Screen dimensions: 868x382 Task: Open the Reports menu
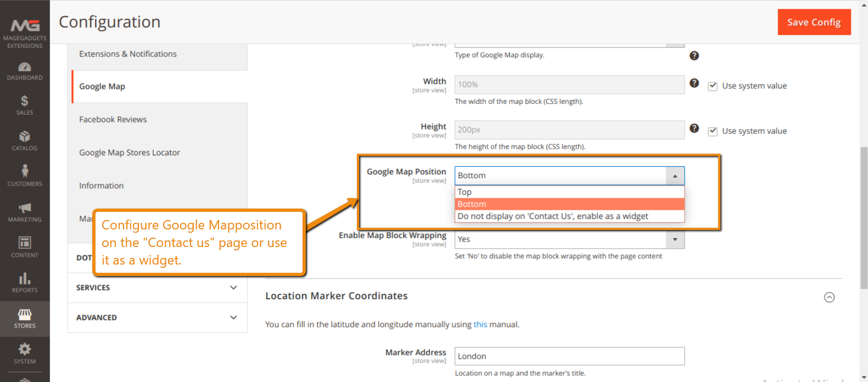pos(25,283)
